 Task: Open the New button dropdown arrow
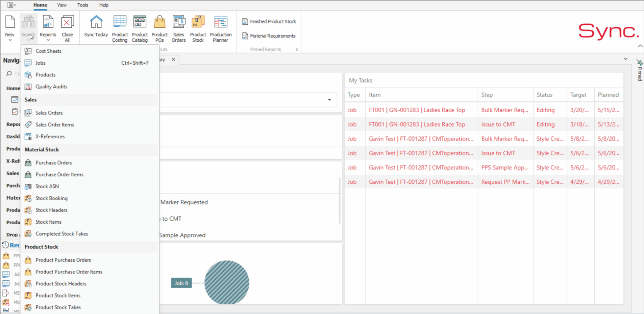(10, 40)
